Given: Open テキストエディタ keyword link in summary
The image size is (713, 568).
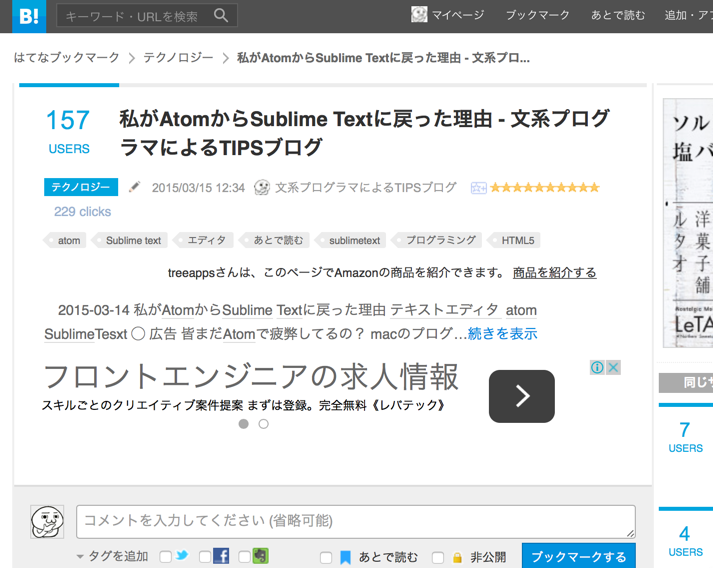Looking at the screenshot, I should [x=445, y=310].
